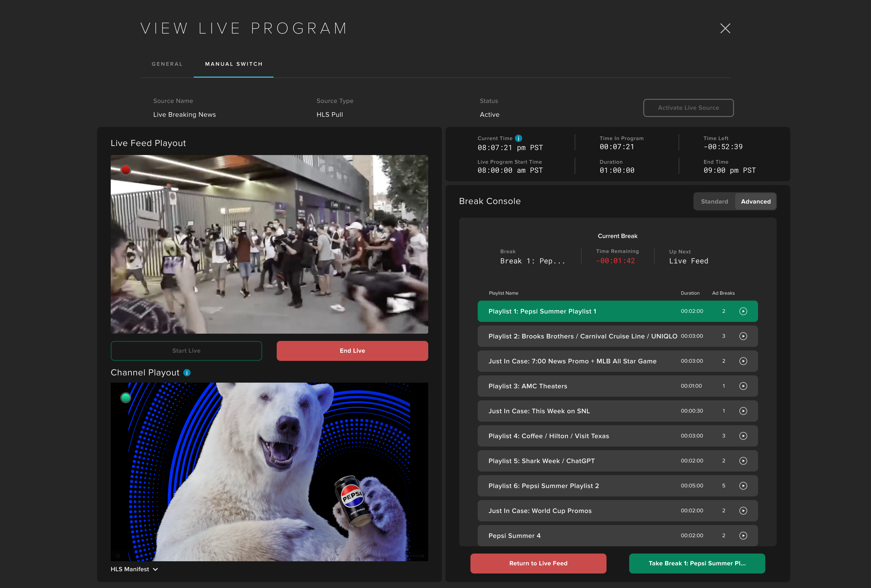Select Playlist 1: Pepsi Summer Playlist 1 row
The width and height of the screenshot is (871, 588).
(x=618, y=311)
